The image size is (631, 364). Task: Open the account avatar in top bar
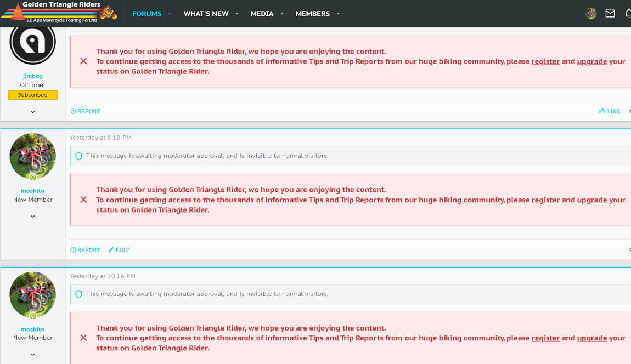(x=591, y=14)
